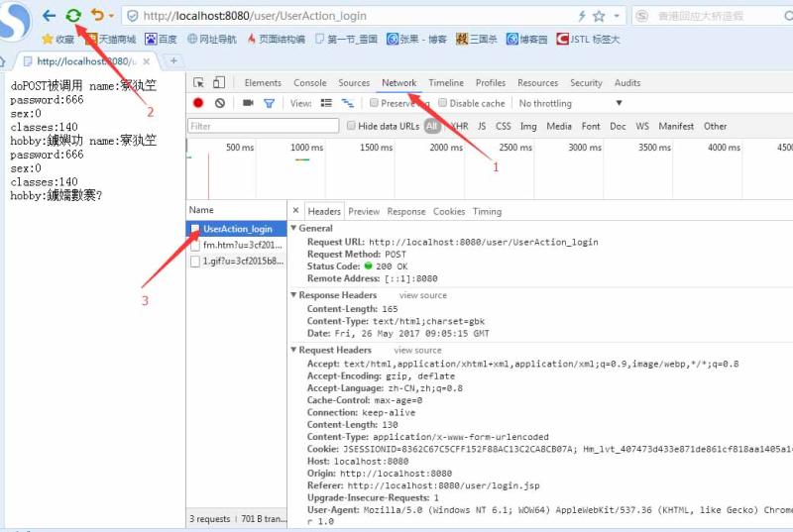The width and height of the screenshot is (793, 532).
Task: Activate the DevTools inspect element icon
Action: 199,83
